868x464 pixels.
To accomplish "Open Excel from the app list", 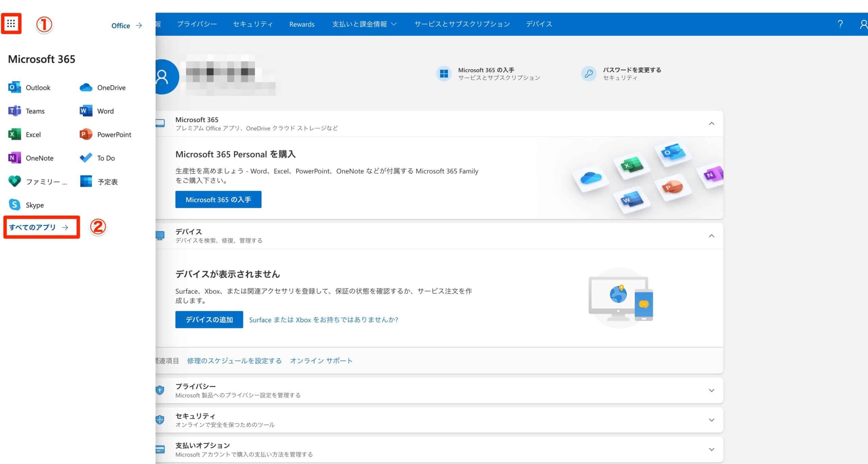I will tap(33, 134).
